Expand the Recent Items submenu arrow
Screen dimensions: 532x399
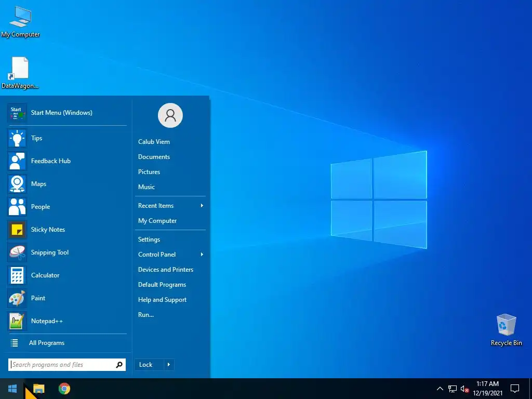202,206
